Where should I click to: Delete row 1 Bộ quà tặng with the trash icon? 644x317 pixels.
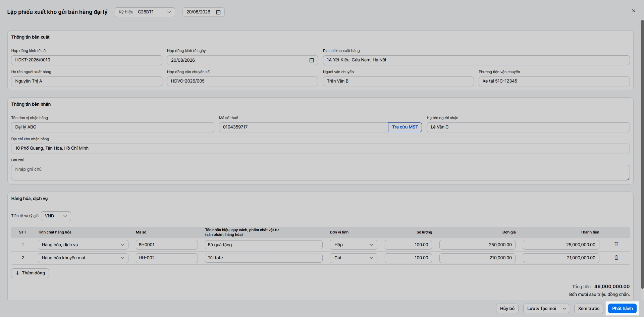click(x=616, y=244)
